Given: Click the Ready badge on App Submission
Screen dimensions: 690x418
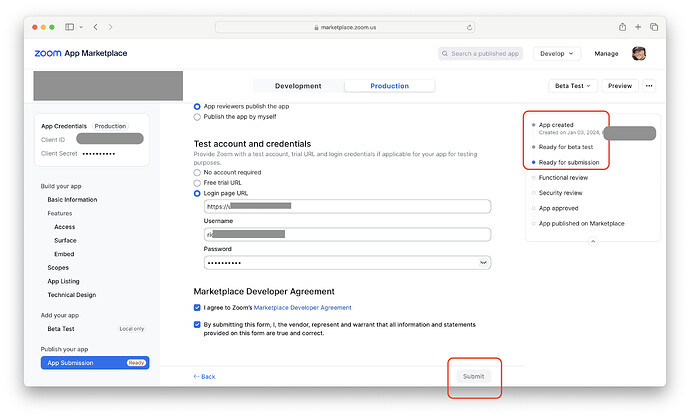Looking at the screenshot, I should [x=136, y=363].
